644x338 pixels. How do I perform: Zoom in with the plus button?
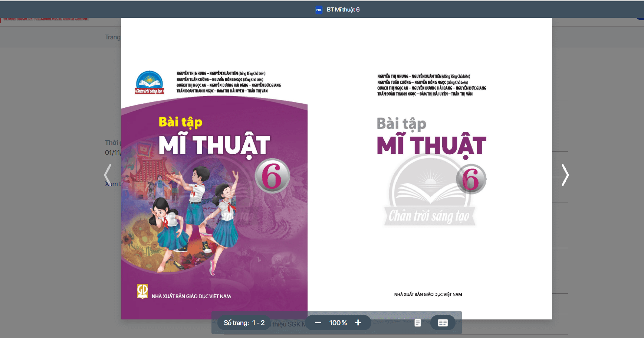[x=358, y=323]
